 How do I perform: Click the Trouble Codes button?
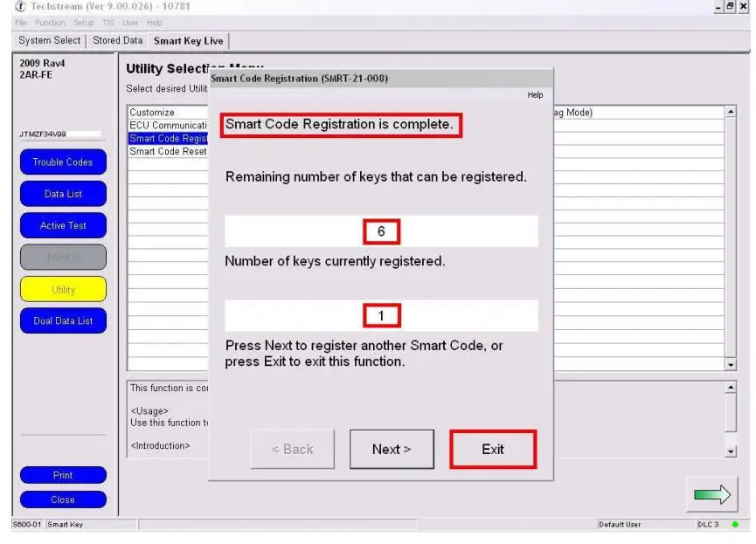[x=63, y=162]
